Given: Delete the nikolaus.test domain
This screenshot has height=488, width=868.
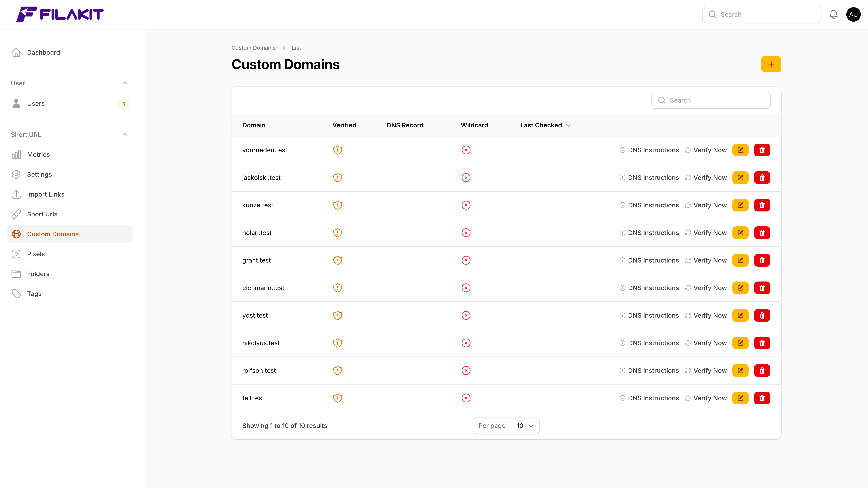Looking at the screenshot, I should 762,343.
